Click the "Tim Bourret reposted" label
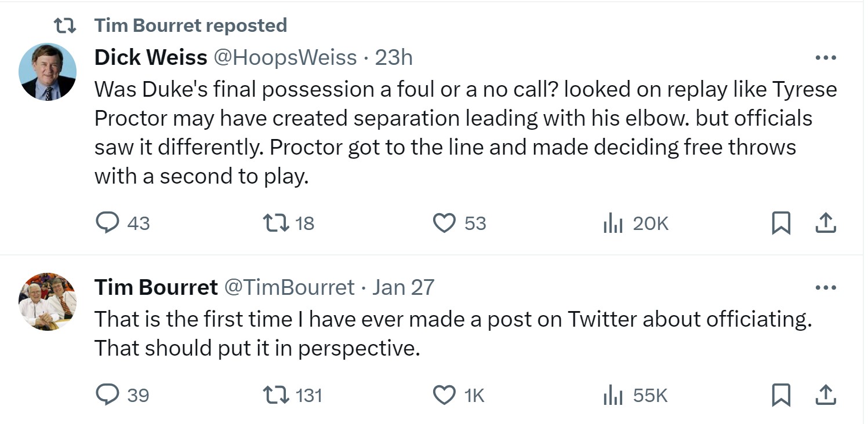This screenshot has height=424, width=868. [190, 25]
